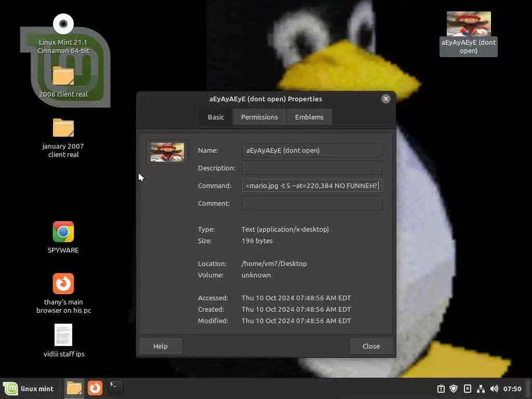Open the update manager shield tray icon

[454, 389]
